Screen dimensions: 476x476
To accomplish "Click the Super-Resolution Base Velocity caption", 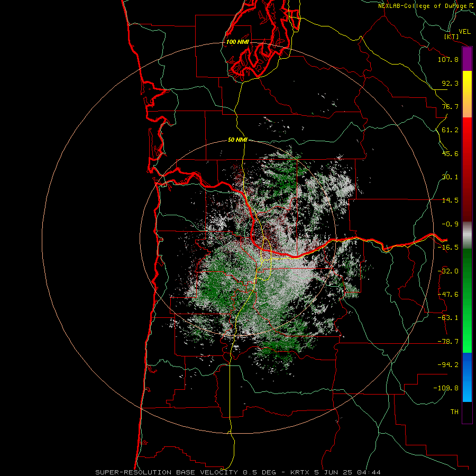I will coord(238,472).
